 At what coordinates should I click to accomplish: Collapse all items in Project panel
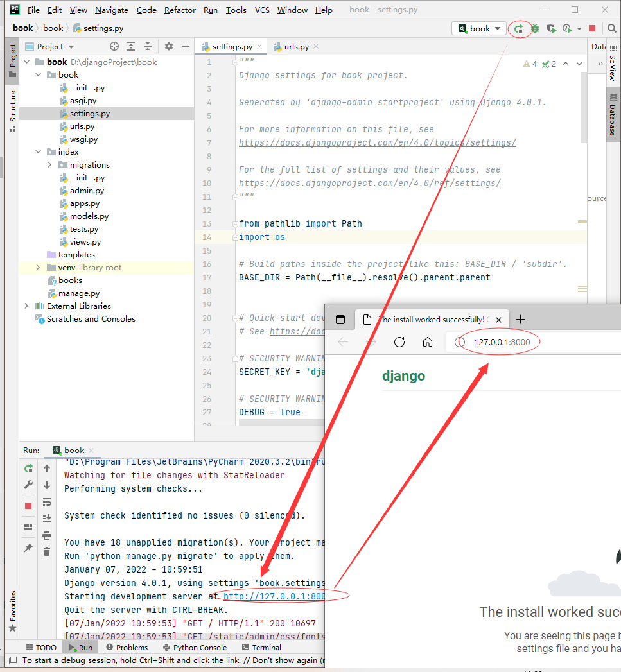click(148, 46)
